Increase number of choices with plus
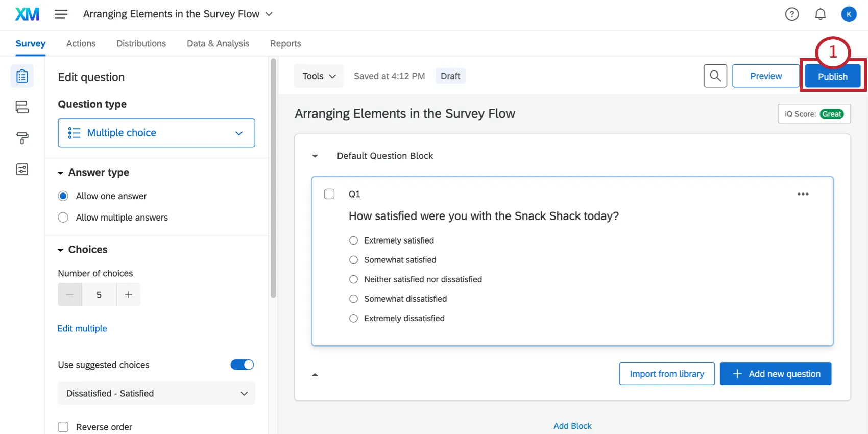Image resolution: width=868 pixels, height=434 pixels. (x=129, y=295)
